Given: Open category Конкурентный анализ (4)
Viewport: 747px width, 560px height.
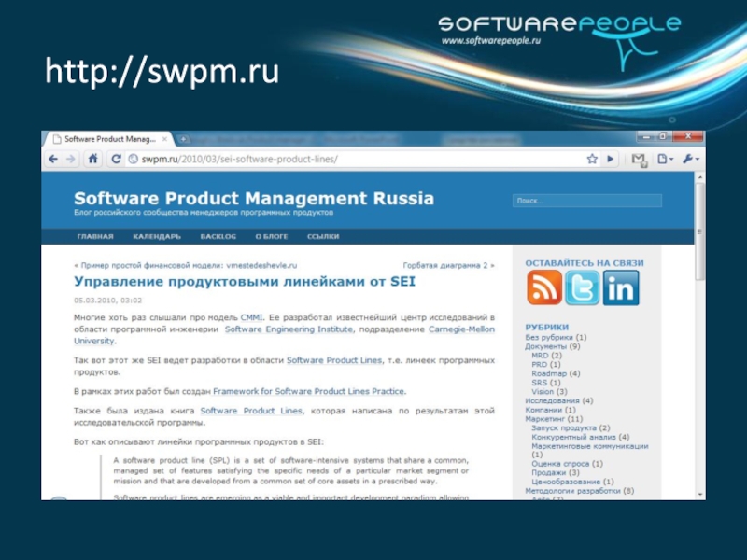Looking at the screenshot, I should pos(580,437).
